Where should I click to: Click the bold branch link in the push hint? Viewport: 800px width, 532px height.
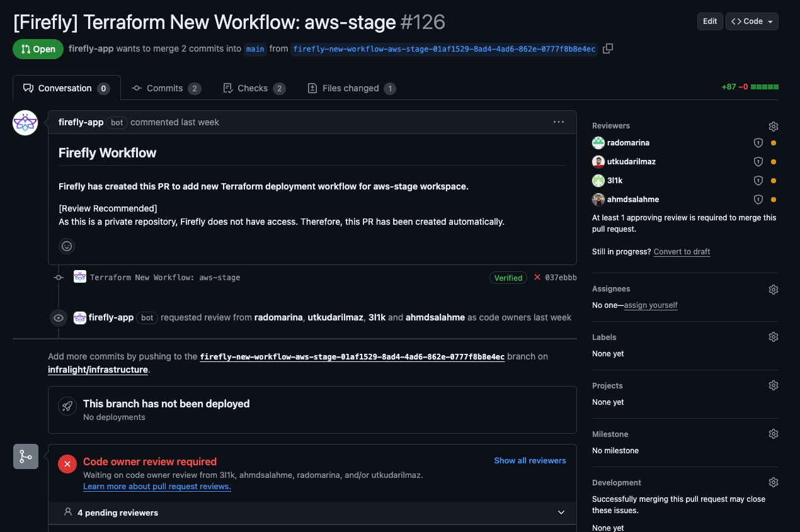[x=352, y=356]
